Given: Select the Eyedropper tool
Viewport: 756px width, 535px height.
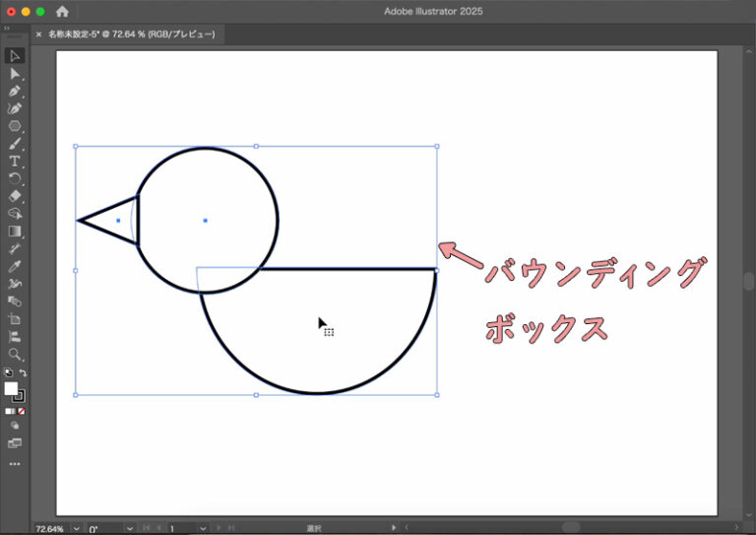Looking at the screenshot, I should 15,267.
